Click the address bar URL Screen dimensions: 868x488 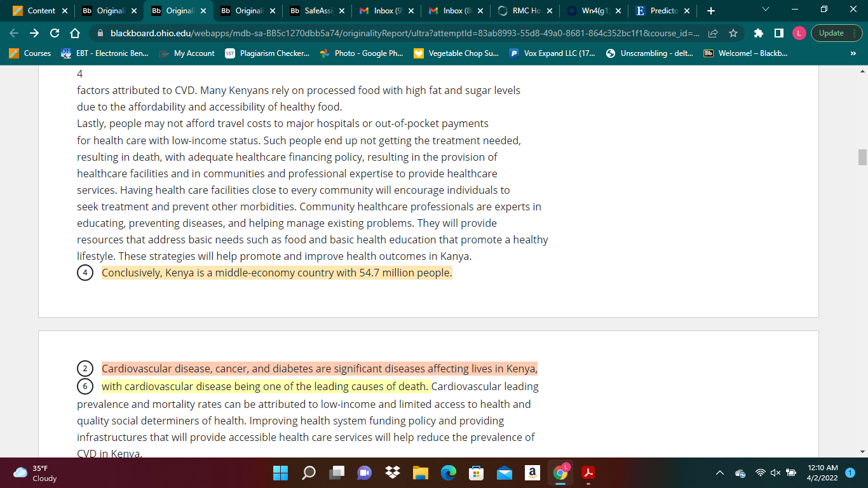click(405, 33)
